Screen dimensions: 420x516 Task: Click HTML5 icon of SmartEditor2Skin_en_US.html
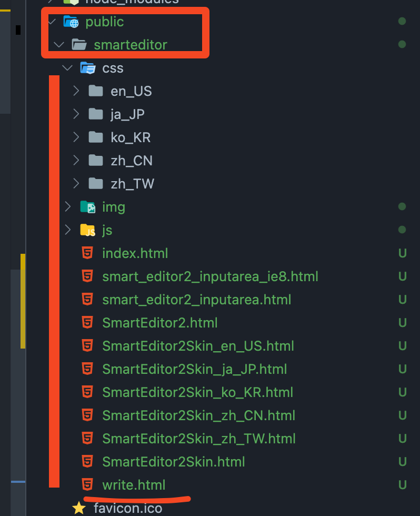(87, 345)
